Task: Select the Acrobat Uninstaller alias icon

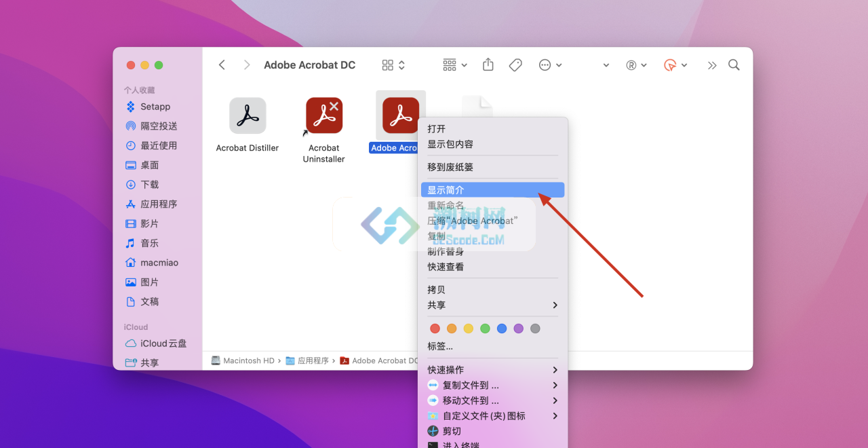Action: (x=323, y=115)
